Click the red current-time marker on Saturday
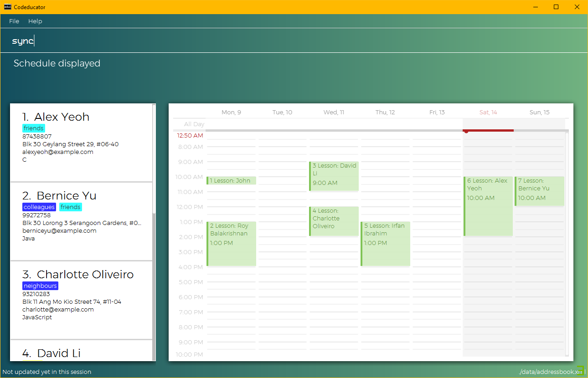Viewport: 588px width, 378px height. pos(488,131)
